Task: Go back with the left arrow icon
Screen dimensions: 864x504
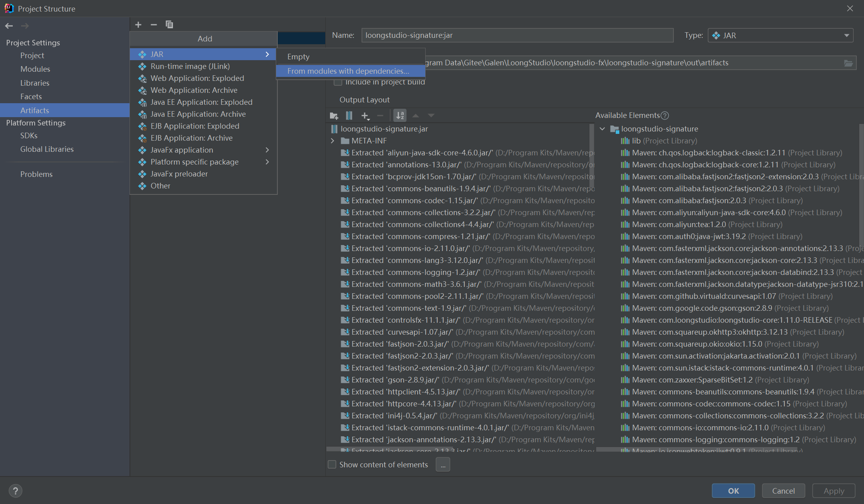Action: coord(9,26)
